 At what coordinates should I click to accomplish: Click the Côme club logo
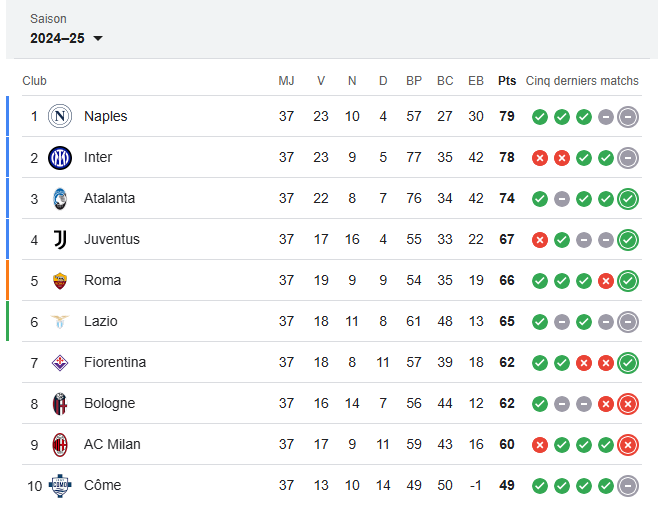coord(60,486)
